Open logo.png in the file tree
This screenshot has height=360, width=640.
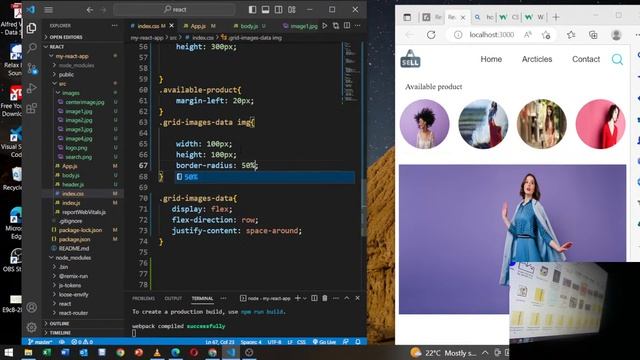coord(76,148)
